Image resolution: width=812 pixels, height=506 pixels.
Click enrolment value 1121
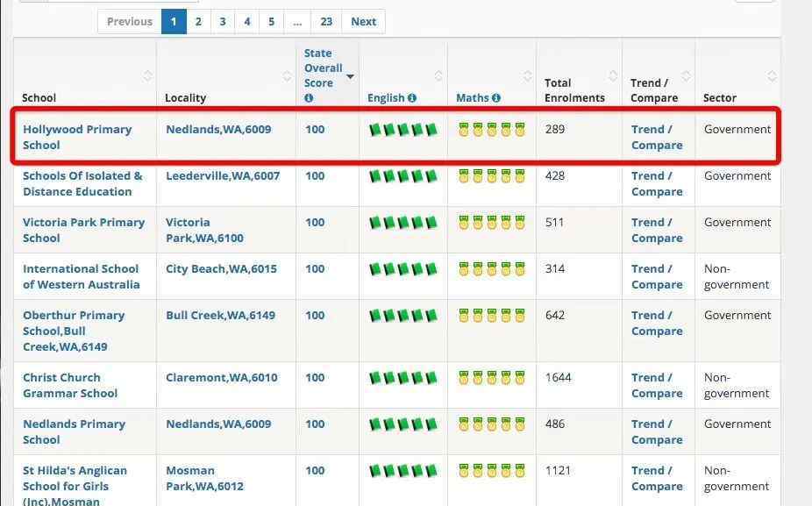click(x=558, y=471)
